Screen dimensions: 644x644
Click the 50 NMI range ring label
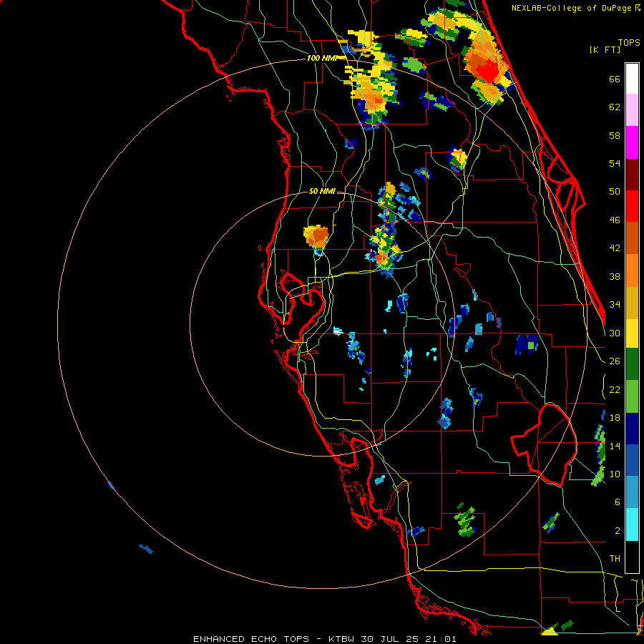322,191
